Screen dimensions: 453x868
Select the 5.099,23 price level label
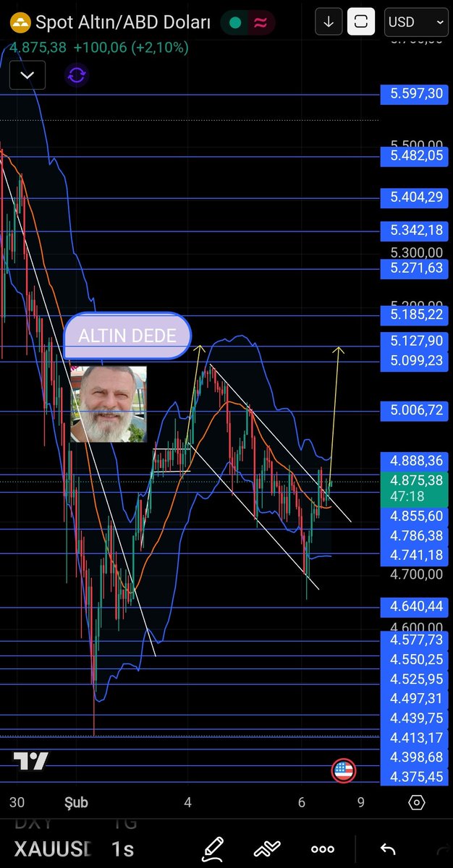point(416,360)
